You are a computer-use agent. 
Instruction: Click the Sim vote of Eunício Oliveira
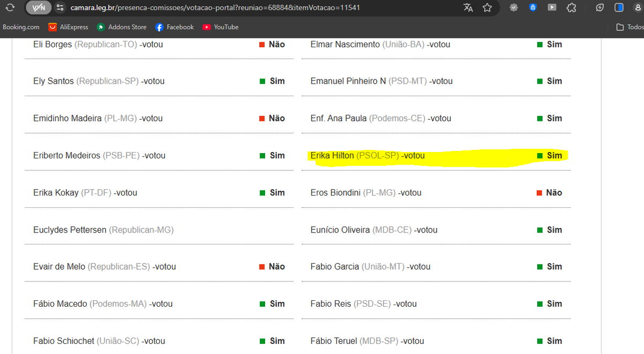pyautogui.click(x=550, y=230)
